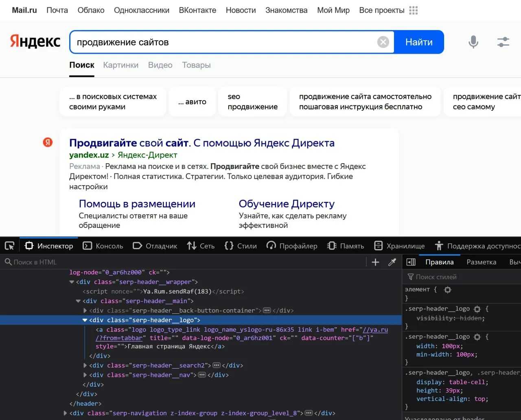The image size is (521, 420).
Task: Click chip 'продвижение сайта самостоятельно пошаговая инструкция'
Action: (x=365, y=102)
